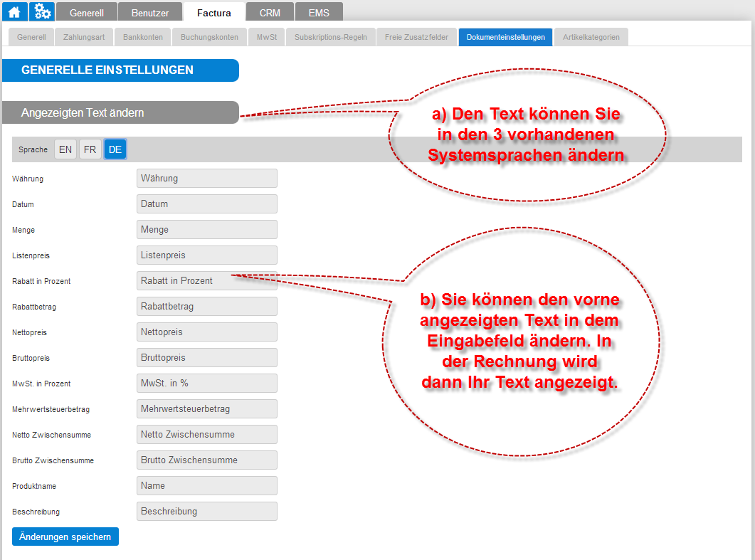Image resolution: width=755 pixels, height=560 pixels.
Task: Focus the Rabatt in Prozent input field
Action: click(206, 281)
